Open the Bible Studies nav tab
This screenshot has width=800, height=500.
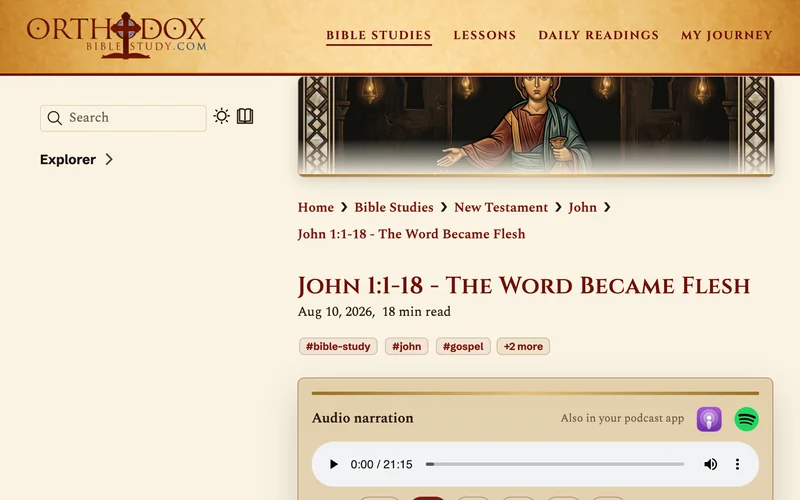(x=379, y=35)
